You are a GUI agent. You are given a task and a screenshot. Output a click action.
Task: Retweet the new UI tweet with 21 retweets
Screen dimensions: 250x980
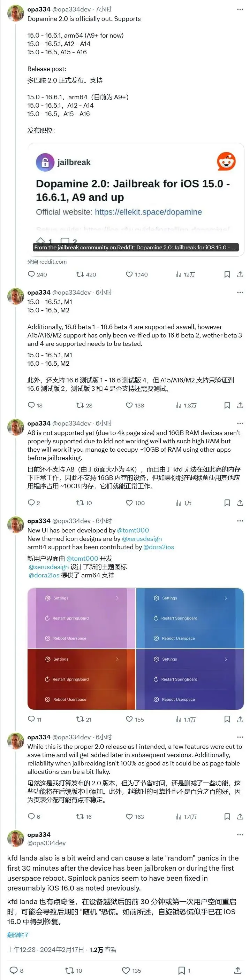pos(84,719)
